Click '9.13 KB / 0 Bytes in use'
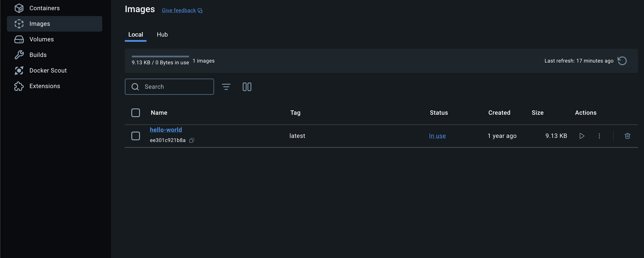This screenshot has width=644, height=258. [x=160, y=62]
